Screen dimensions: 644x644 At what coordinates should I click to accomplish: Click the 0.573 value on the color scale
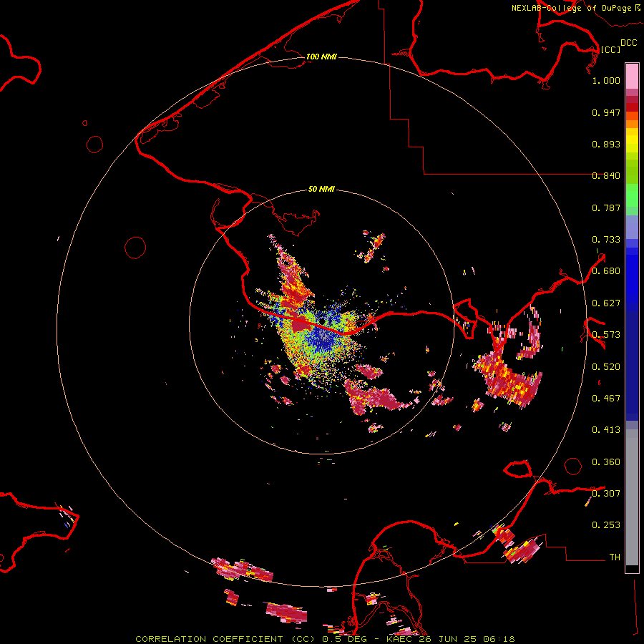pos(606,335)
